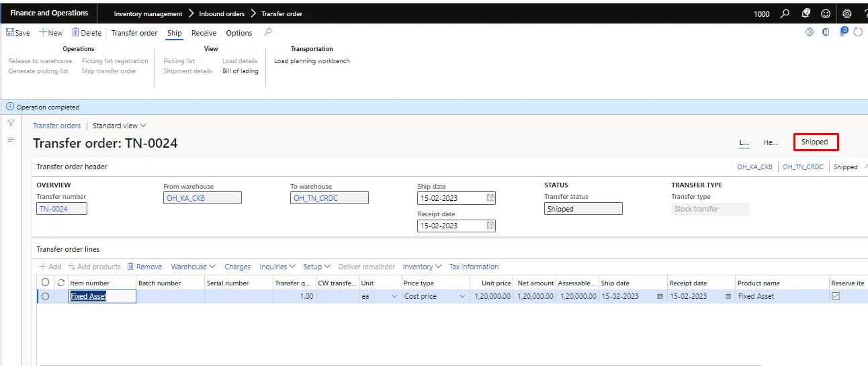Open the notifications bell
This screenshot has width=868, height=366.
[x=806, y=13]
